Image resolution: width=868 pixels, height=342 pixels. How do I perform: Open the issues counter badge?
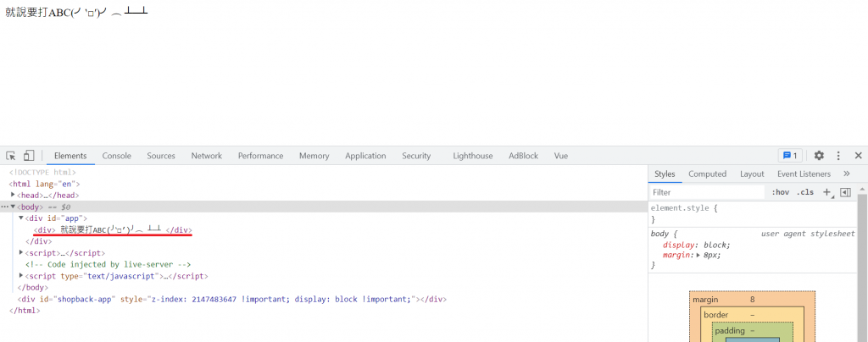pos(790,156)
